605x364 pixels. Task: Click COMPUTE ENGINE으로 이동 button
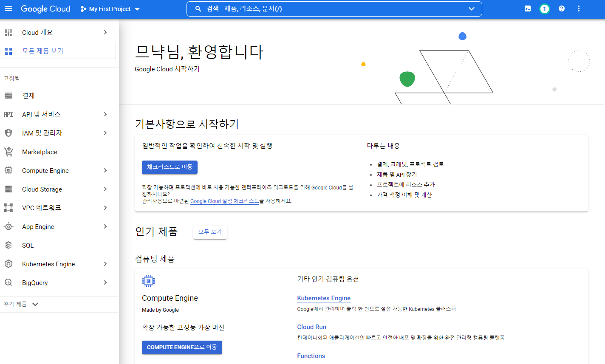tap(182, 347)
